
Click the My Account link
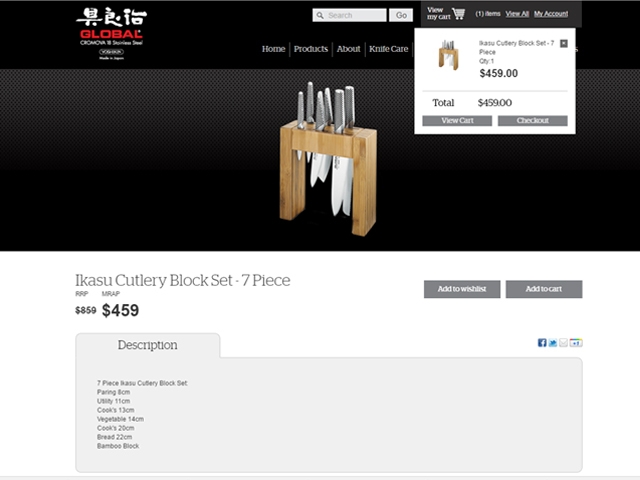coord(551,14)
